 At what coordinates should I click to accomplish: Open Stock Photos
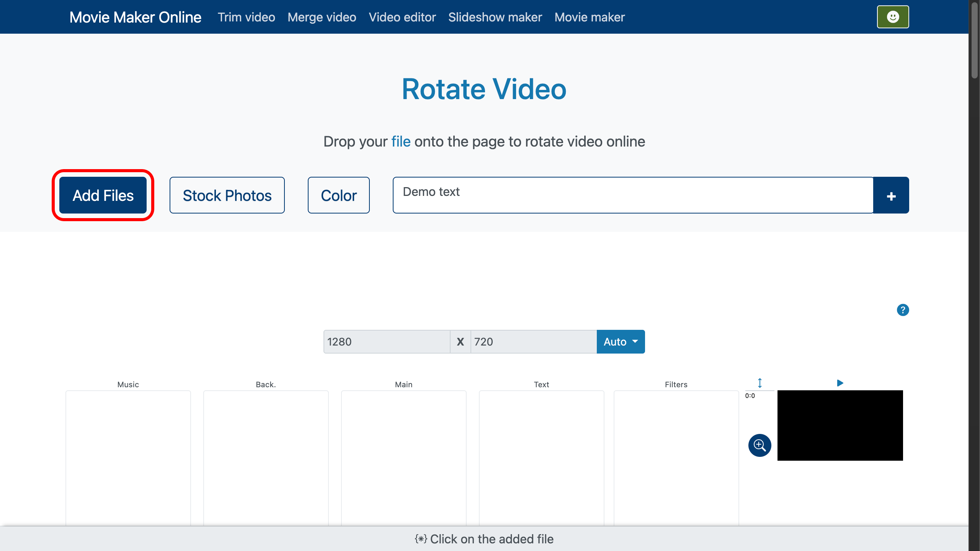227,195
